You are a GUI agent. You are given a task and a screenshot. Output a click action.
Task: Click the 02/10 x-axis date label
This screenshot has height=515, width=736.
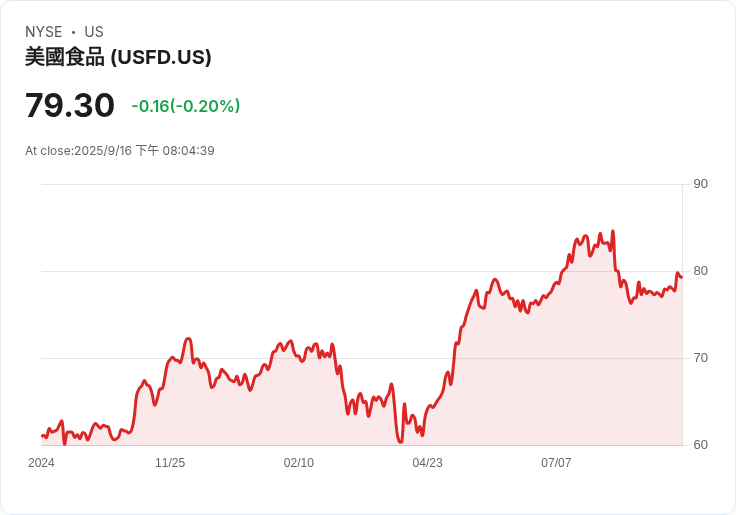(x=299, y=463)
